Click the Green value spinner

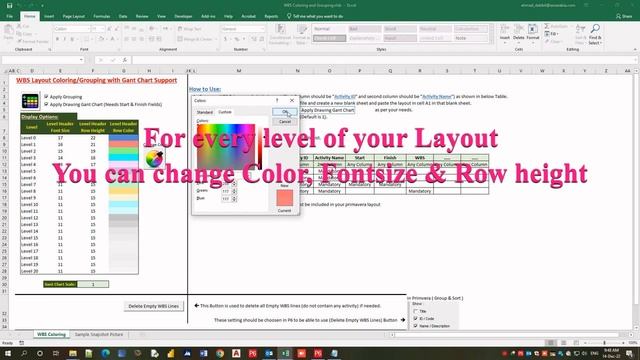point(234,191)
